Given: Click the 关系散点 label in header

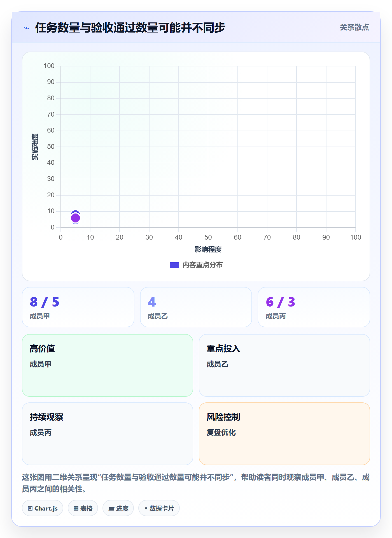Looking at the screenshot, I should pos(354,27).
